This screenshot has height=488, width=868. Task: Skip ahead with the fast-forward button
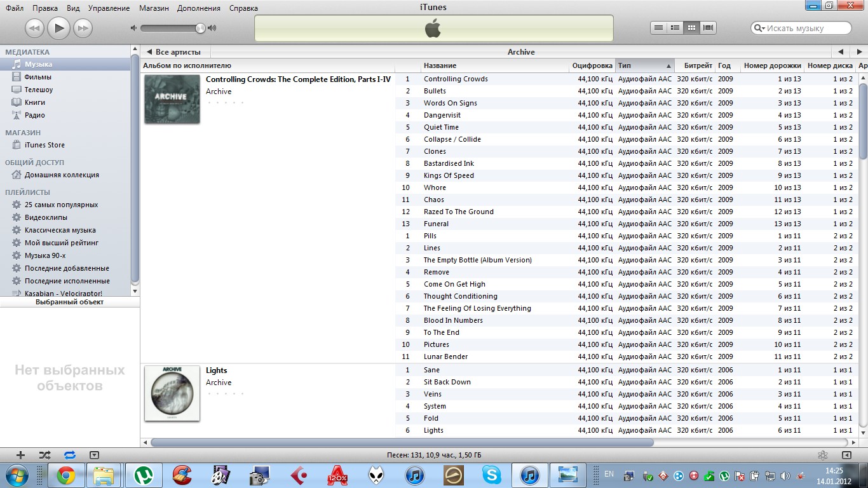(x=83, y=28)
